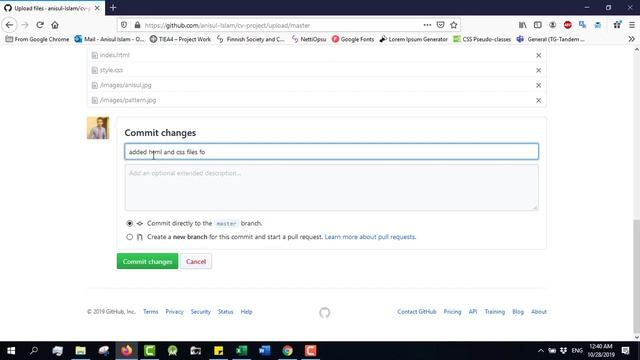Screen dimensions: 640x360
Task: Toggle the Firefox sidebar icon
Action: click(x=538, y=25)
